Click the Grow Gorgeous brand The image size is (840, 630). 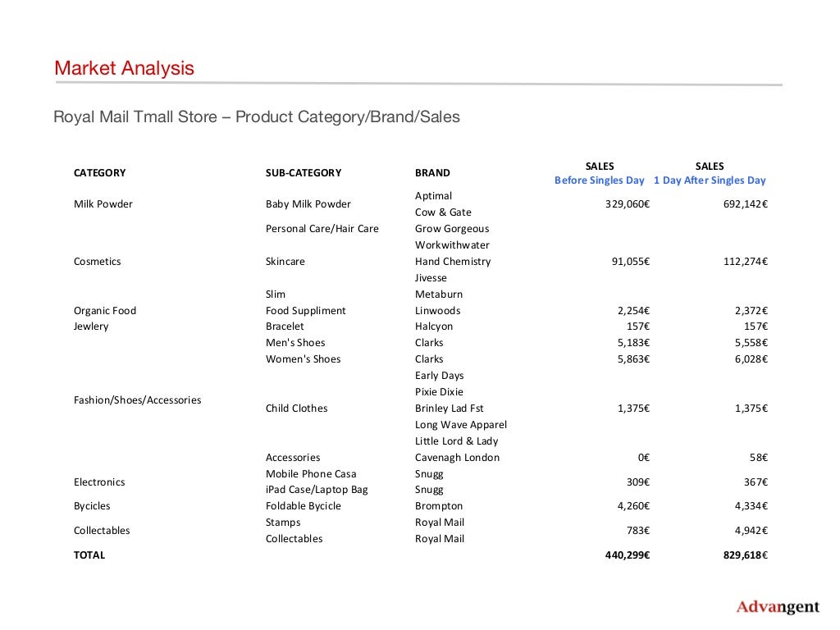452,229
